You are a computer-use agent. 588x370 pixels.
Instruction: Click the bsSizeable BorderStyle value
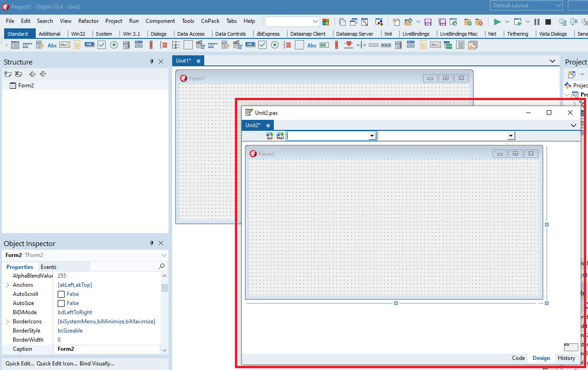[x=70, y=331]
